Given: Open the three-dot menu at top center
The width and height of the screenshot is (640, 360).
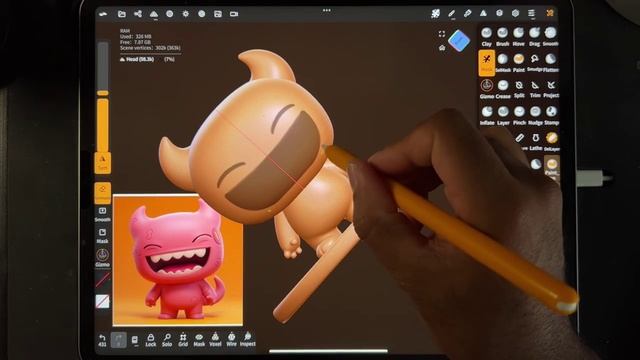Looking at the screenshot, I should pyautogui.click(x=327, y=10).
